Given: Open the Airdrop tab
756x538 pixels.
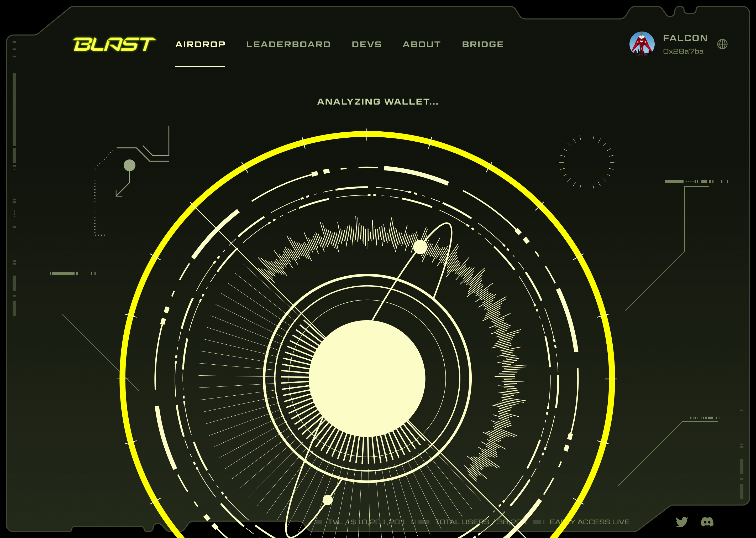Looking at the screenshot, I should [200, 44].
